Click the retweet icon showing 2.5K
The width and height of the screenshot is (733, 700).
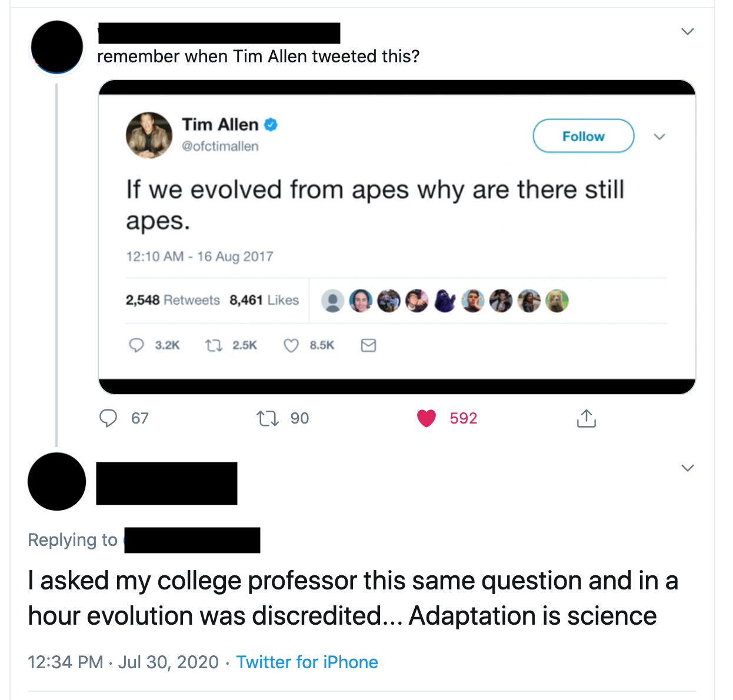tap(214, 345)
